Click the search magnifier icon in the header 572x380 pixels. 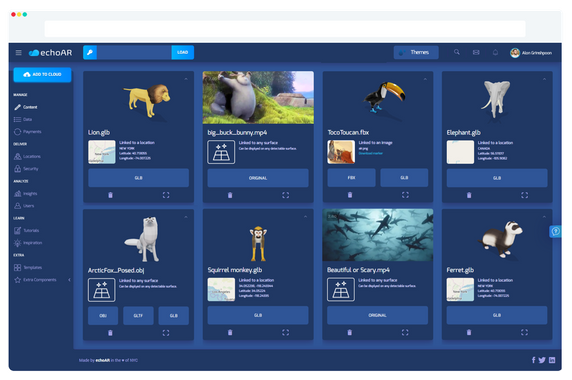pyautogui.click(x=457, y=52)
